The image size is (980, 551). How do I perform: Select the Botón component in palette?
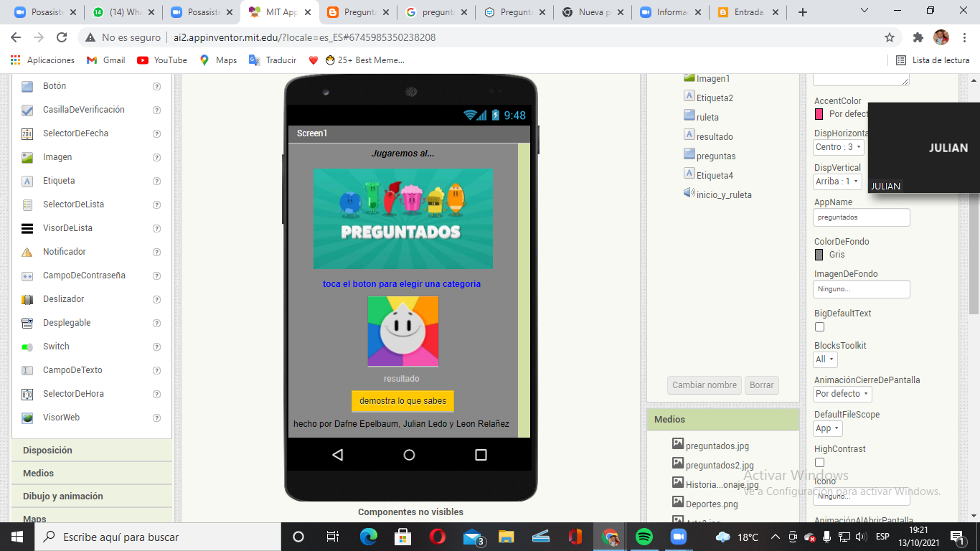tap(55, 86)
